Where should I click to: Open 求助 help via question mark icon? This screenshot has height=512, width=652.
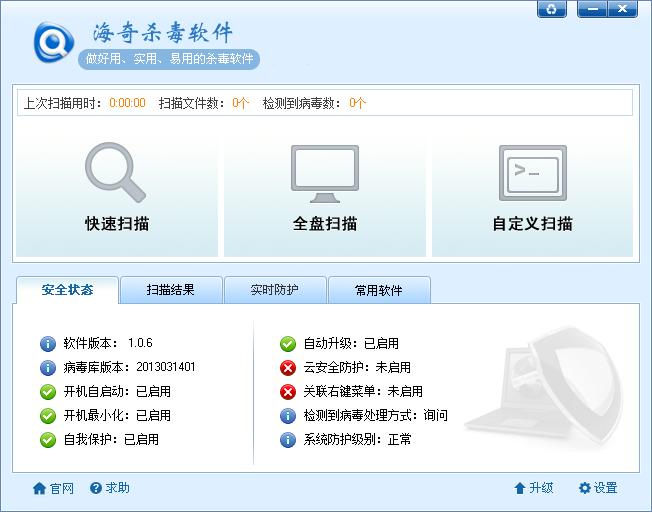pyautogui.click(x=96, y=488)
